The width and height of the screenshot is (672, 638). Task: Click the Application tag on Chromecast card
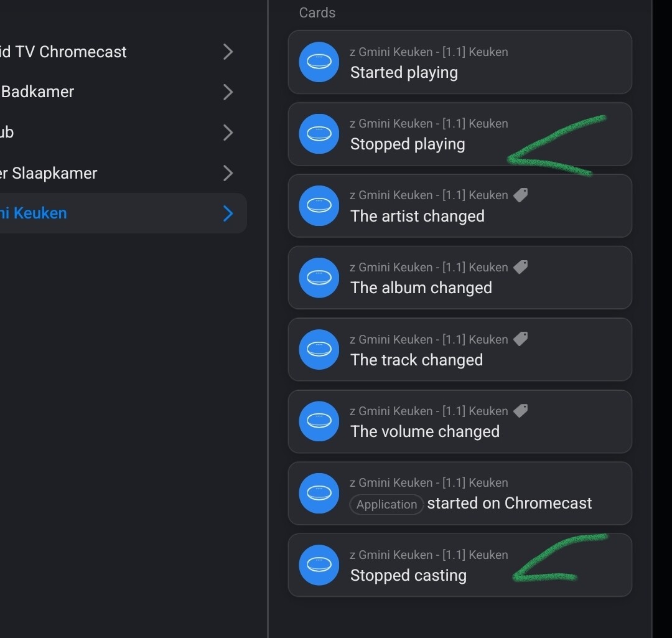point(386,504)
